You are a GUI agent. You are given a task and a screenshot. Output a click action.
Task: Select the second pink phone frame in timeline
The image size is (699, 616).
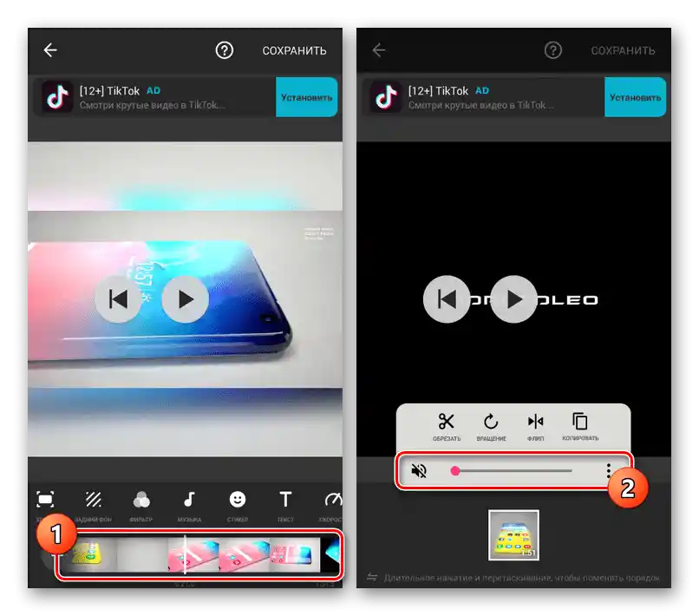(244, 555)
